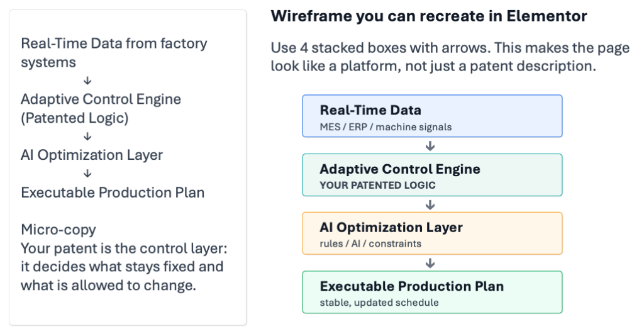This screenshot has width=644, height=336.
Task: Select the Adaptive Control Engine box
Action: point(432,175)
